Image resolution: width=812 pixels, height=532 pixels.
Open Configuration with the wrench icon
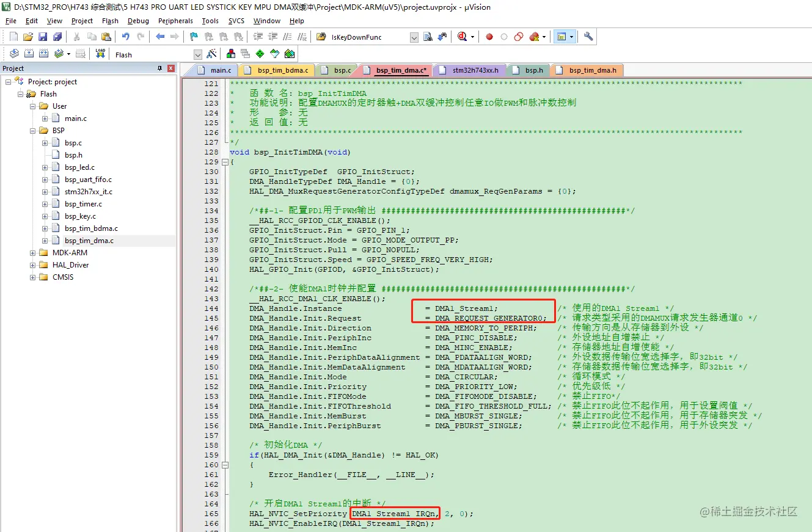pyautogui.click(x=588, y=37)
